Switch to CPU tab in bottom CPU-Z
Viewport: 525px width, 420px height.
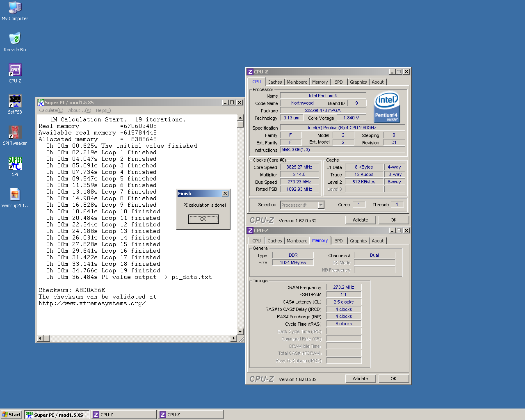(257, 241)
